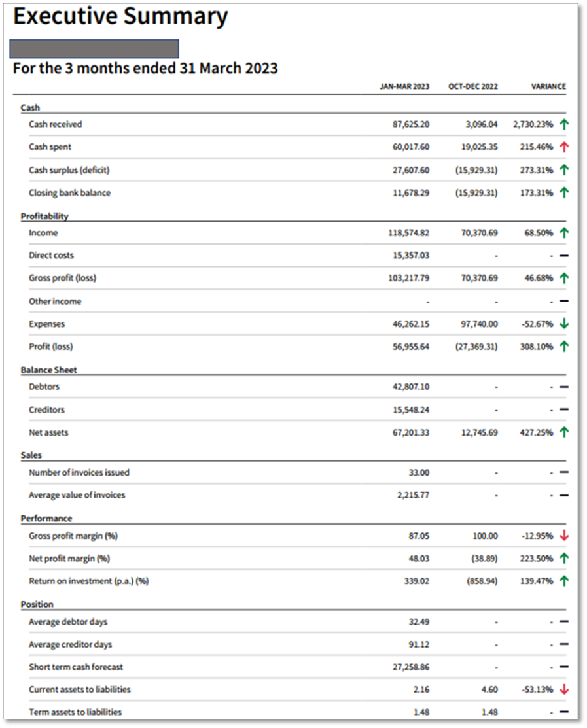Screen dimensions: 587x728
Task: Click the dash indicator in Debtors row
Action: tap(563, 387)
